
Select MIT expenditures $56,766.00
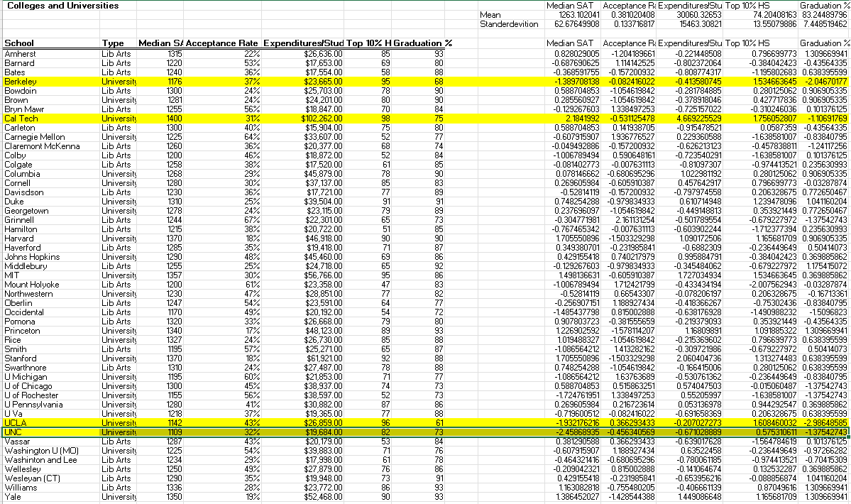[x=324, y=275]
